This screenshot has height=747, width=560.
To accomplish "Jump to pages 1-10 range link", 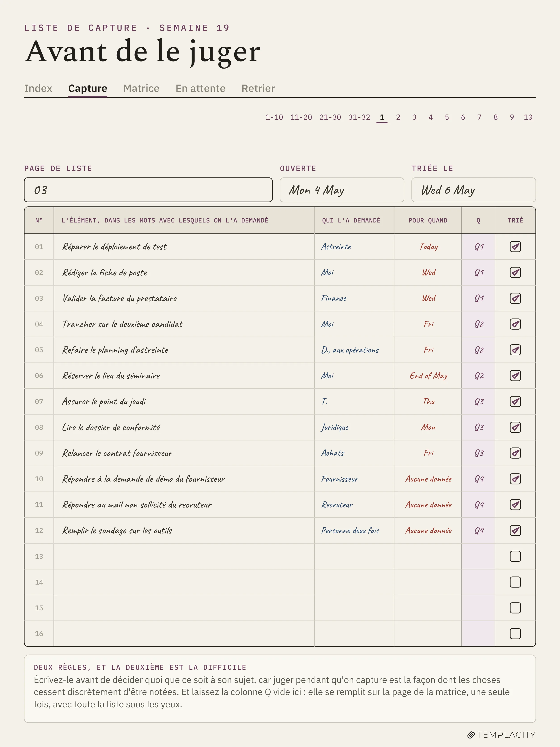I will 274,117.
